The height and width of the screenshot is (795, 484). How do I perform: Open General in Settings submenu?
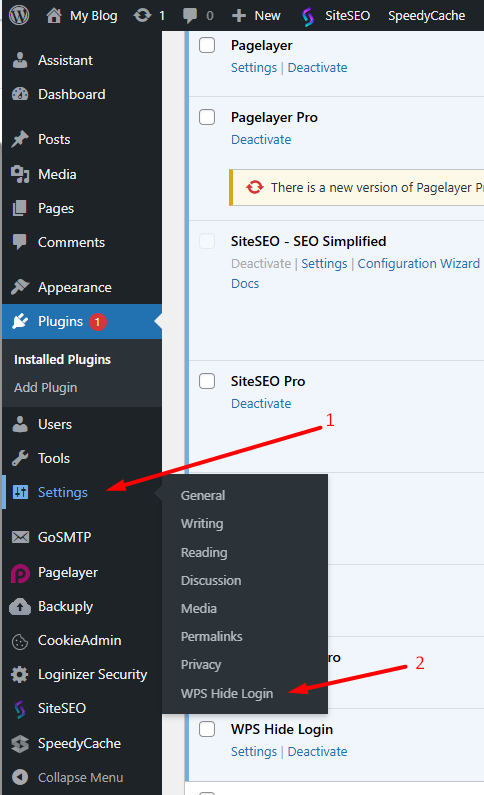tap(203, 495)
